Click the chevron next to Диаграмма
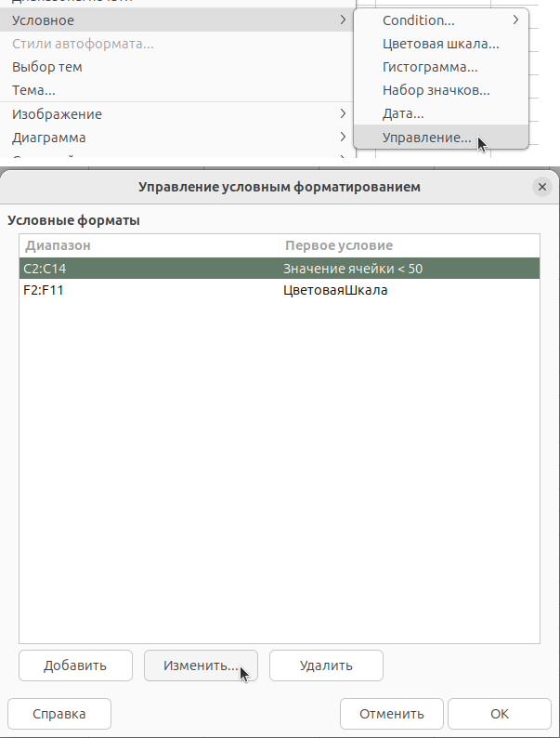Viewport: 560px width, 738px height. pos(343,137)
